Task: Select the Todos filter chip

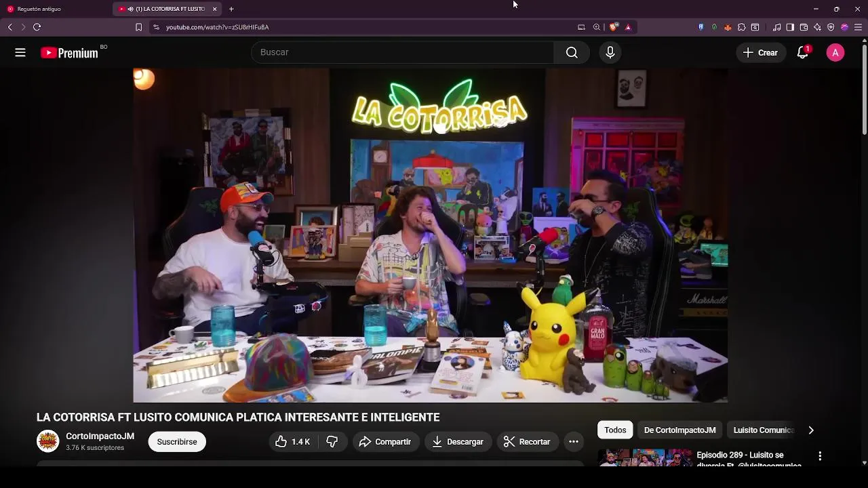Action: [x=615, y=430]
